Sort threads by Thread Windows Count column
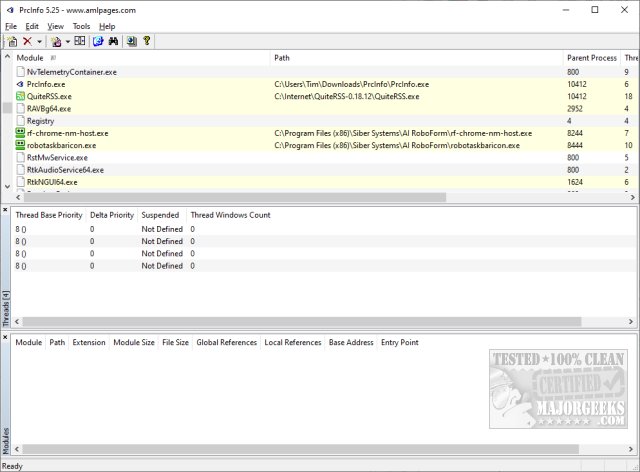 point(231,215)
